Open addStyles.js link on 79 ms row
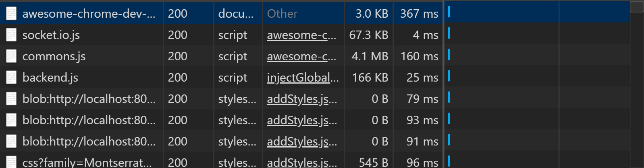Viewport: 644px width, 168px height. pyautogui.click(x=301, y=99)
